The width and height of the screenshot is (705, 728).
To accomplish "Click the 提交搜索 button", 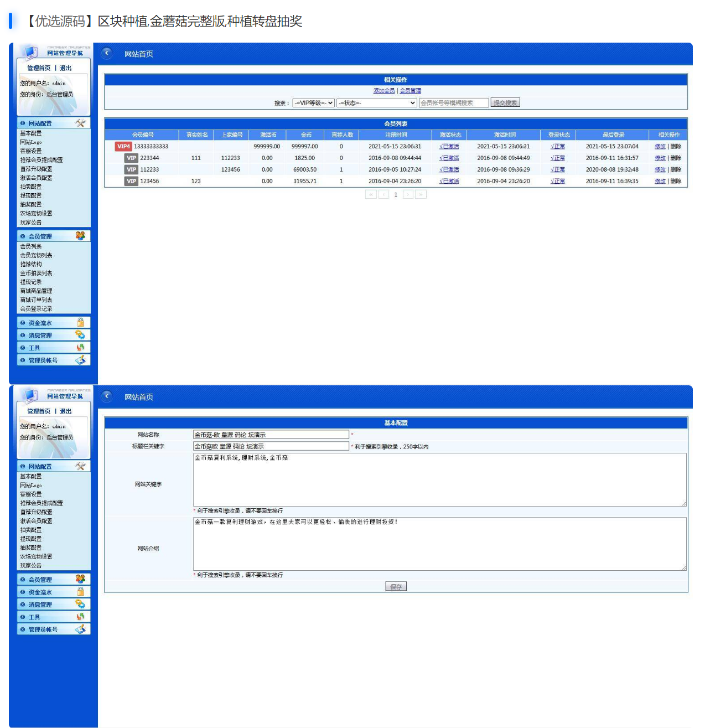I will pyautogui.click(x=505, y=103).
